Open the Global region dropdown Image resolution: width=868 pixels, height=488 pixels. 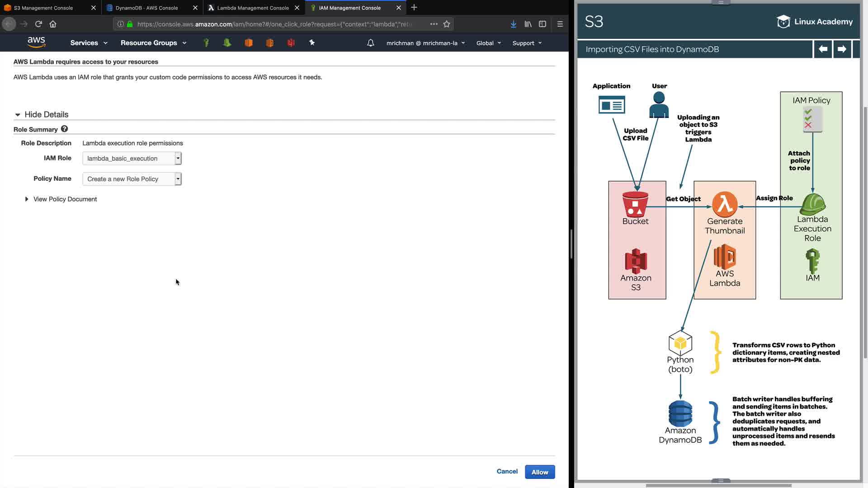coord(488,43)
